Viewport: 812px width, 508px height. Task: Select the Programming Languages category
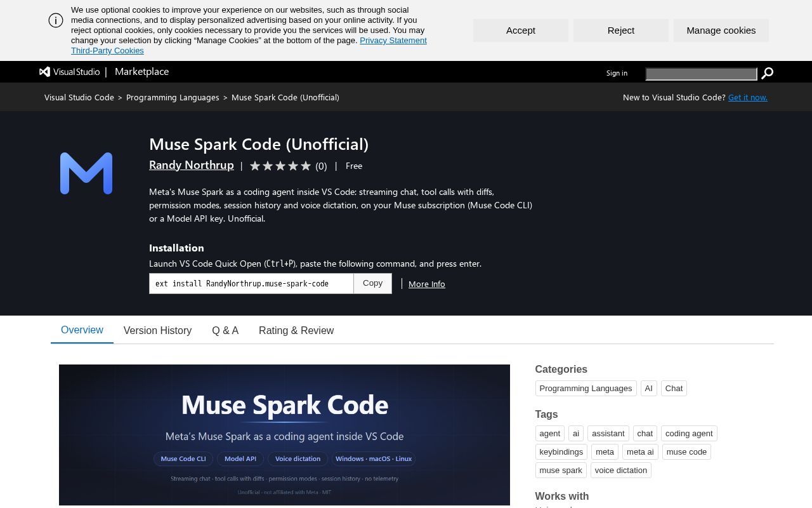pyautogui.click(x=586, y=389)
